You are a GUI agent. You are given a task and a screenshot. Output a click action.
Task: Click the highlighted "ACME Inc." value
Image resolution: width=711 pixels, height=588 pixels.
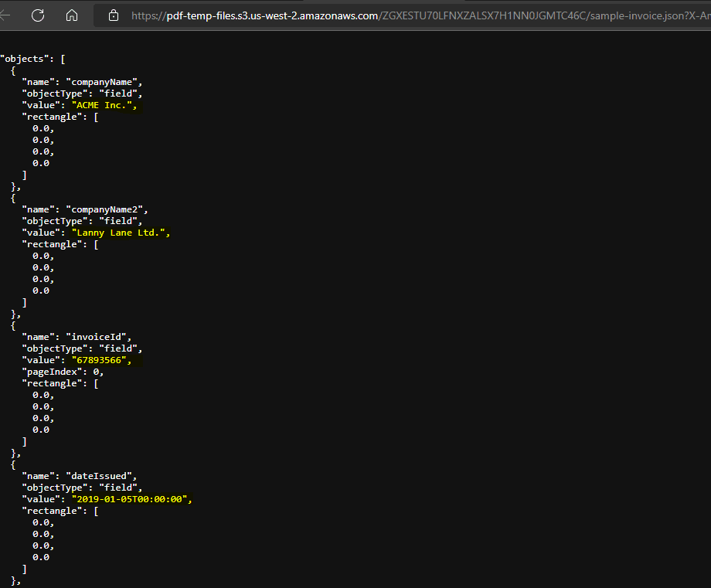[x=104, y=104]
